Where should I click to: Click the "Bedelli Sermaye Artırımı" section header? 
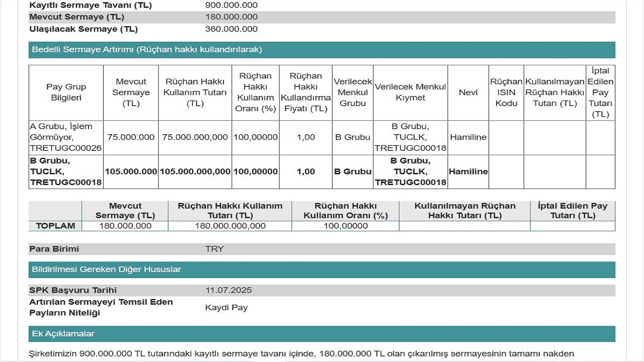(x=147, y=50)
